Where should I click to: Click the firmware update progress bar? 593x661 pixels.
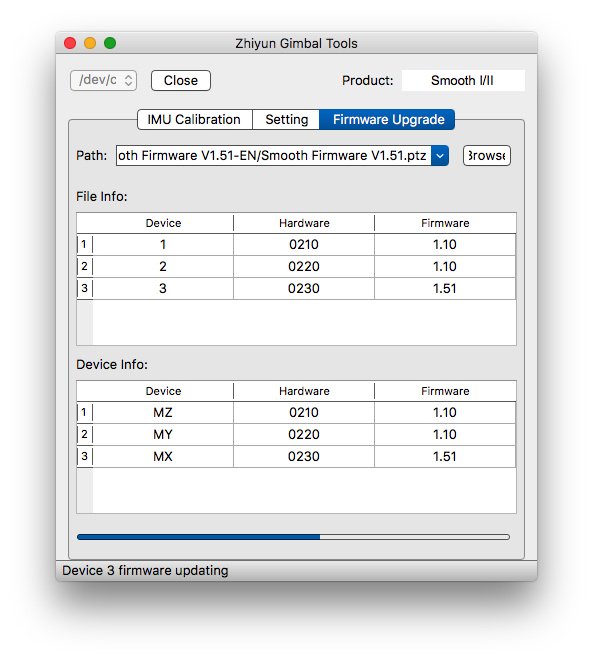coord(293,537)
